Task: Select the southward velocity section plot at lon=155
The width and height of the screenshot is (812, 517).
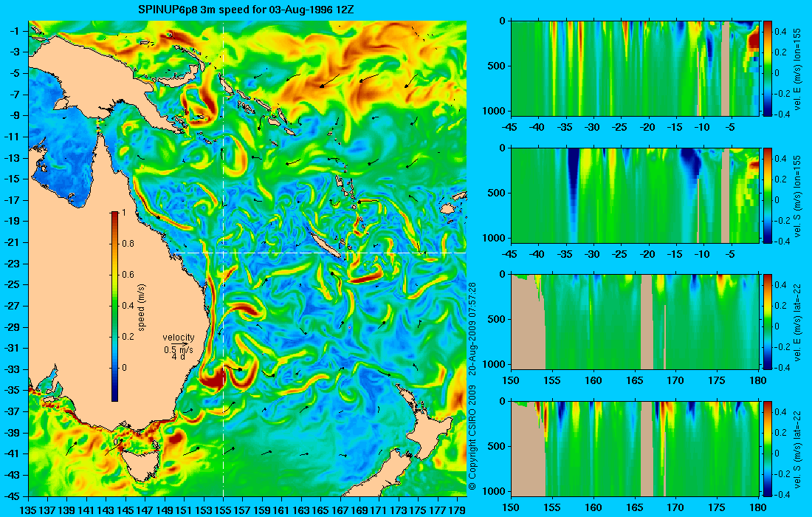Action: coord(635,195)
